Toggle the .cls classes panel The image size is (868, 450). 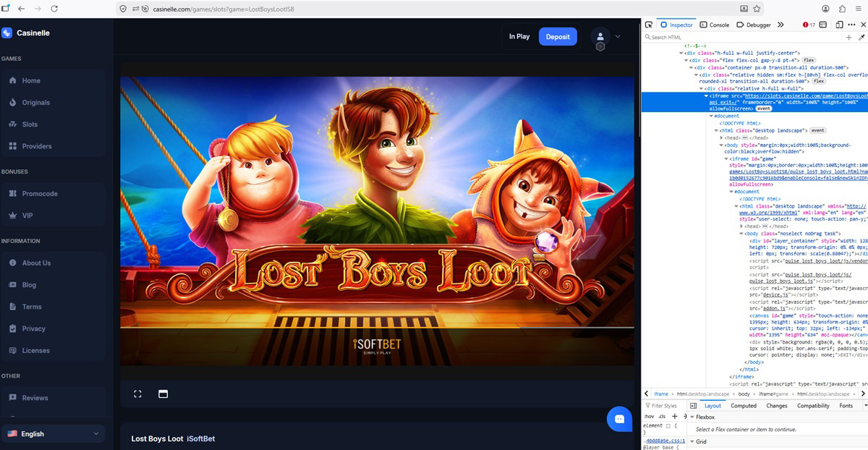coord(662,416)
